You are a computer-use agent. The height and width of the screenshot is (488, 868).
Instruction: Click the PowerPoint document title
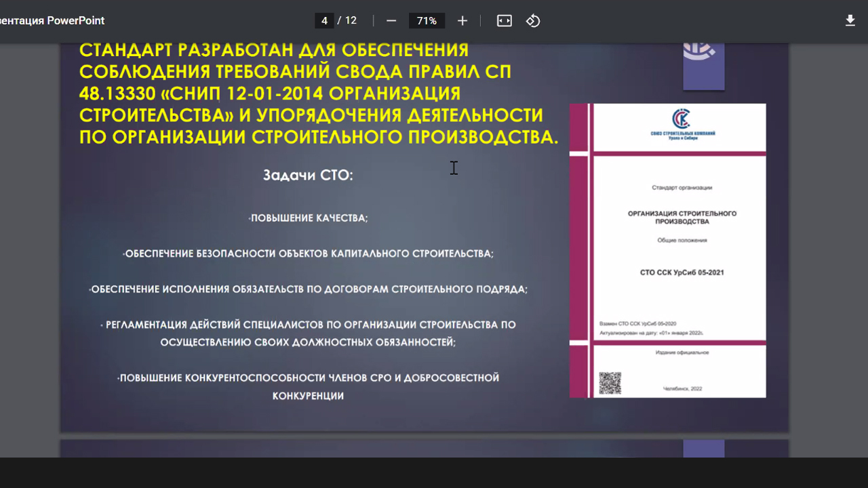pyautogui.click(x=52, y=21)
